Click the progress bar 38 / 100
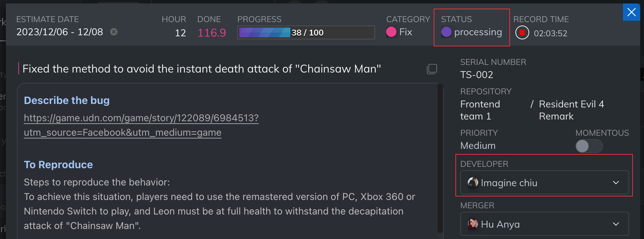644x239 pixels. (306, 32)
